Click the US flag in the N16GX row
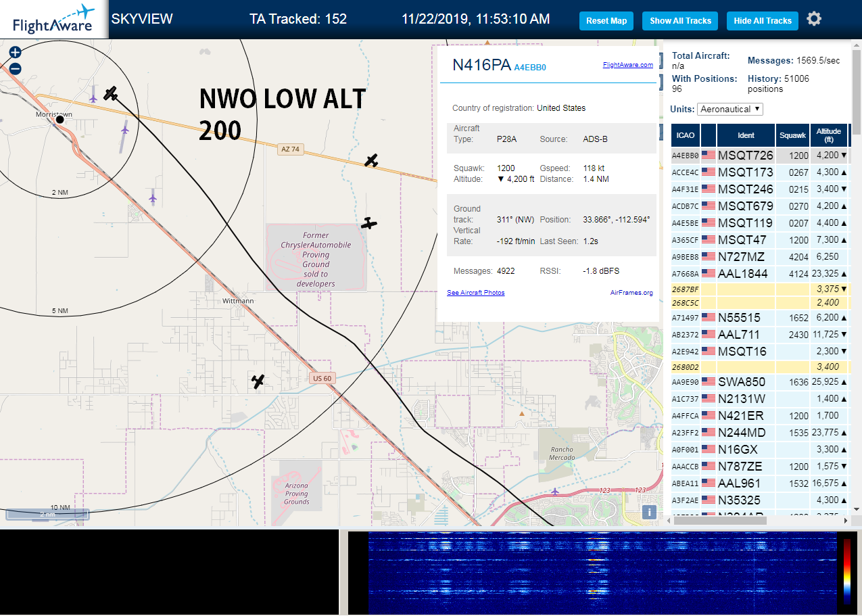This screenshot has height=616, width=862. [709, 450]
